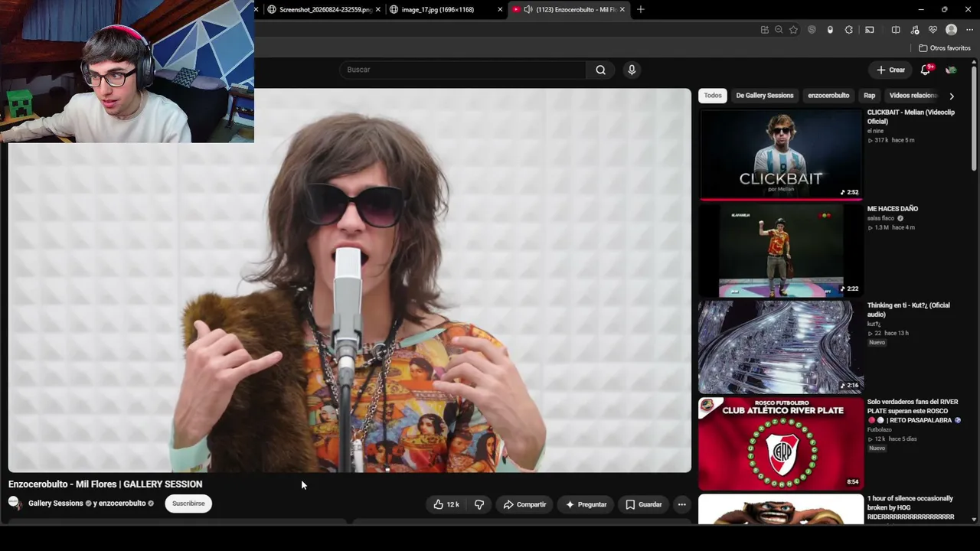Open browser essentials heart icon

933,30
